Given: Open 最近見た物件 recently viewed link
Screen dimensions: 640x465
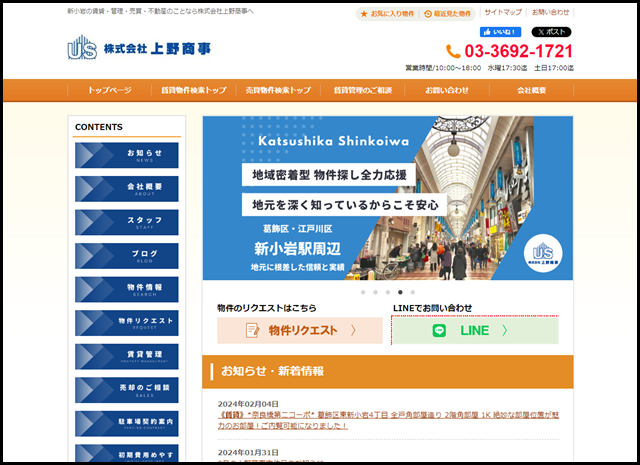Looking at the screenshot, I should (x=448, y=14).
